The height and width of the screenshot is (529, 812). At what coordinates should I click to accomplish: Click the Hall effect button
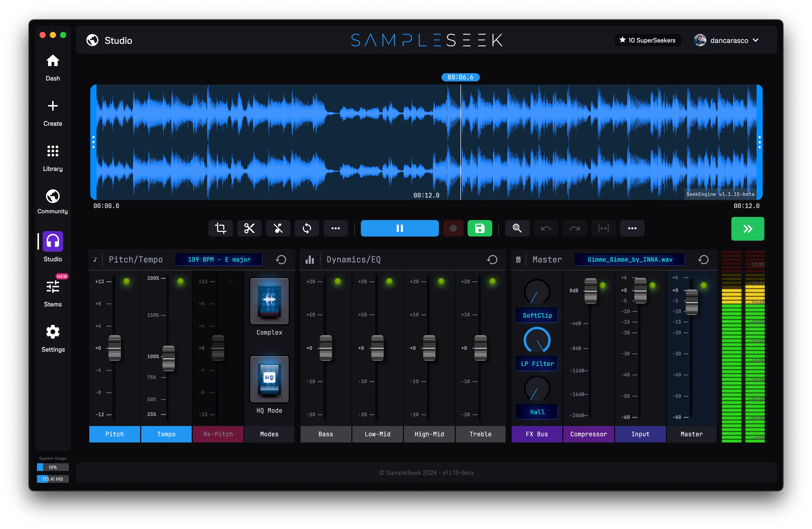[537, 412]
